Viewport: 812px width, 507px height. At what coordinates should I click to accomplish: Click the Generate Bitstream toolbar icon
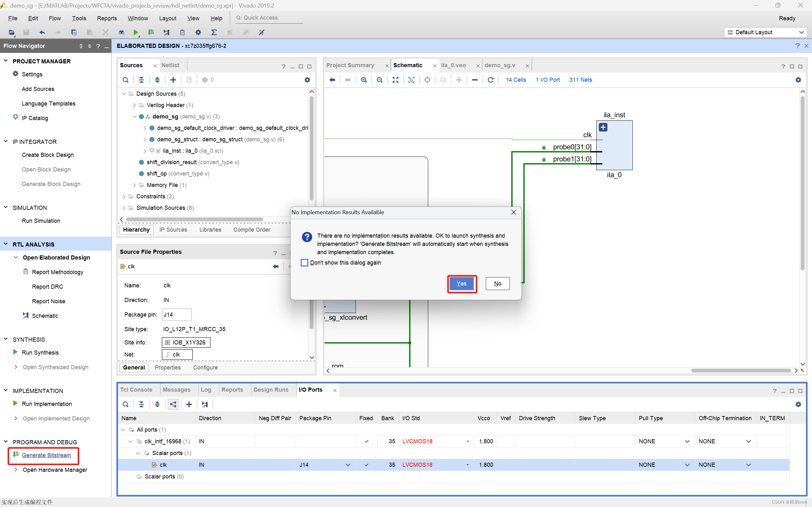[151, 32]
